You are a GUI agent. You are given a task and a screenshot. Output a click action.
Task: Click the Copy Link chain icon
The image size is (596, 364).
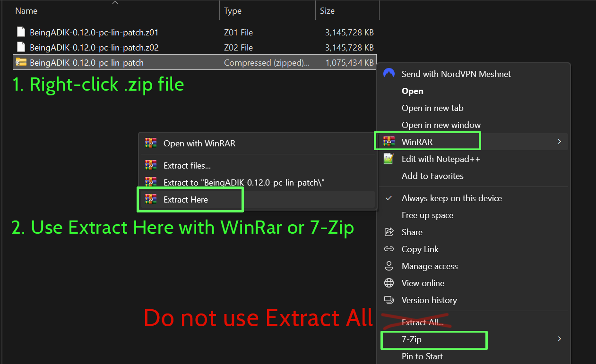(x=389, y=249)
